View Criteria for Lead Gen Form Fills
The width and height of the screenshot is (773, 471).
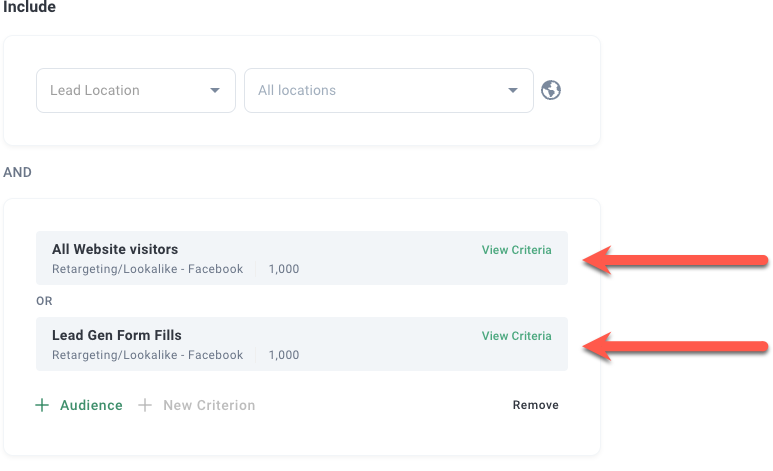point(516,336)
